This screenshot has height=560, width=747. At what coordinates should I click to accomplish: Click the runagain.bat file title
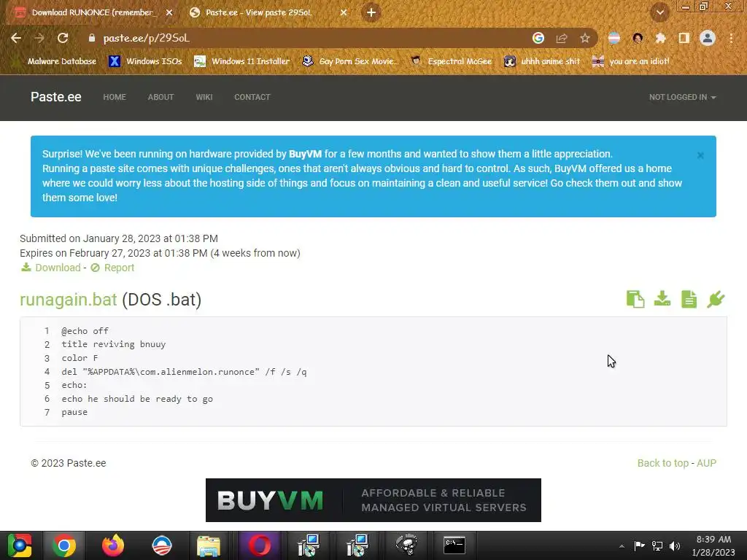(68, 300)
